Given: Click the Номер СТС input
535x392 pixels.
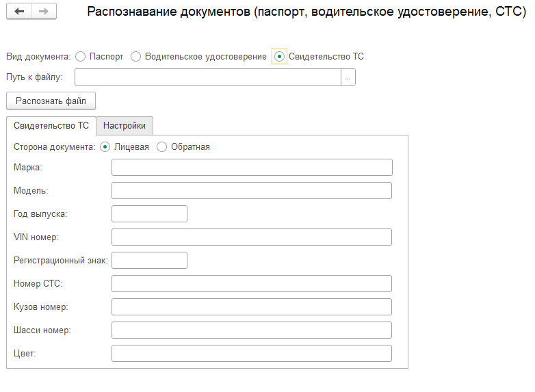Looking at the screenshot, I should [252, 284].
